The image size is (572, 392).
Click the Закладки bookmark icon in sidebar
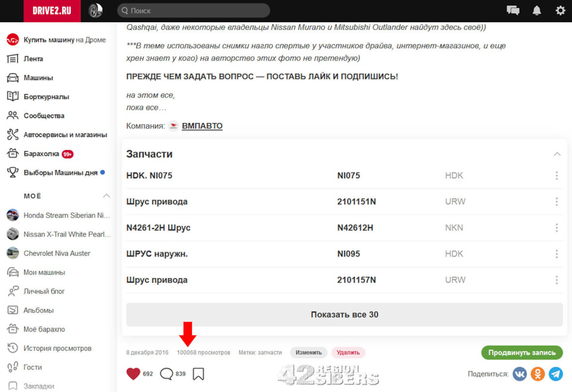(x=13, y=386)
